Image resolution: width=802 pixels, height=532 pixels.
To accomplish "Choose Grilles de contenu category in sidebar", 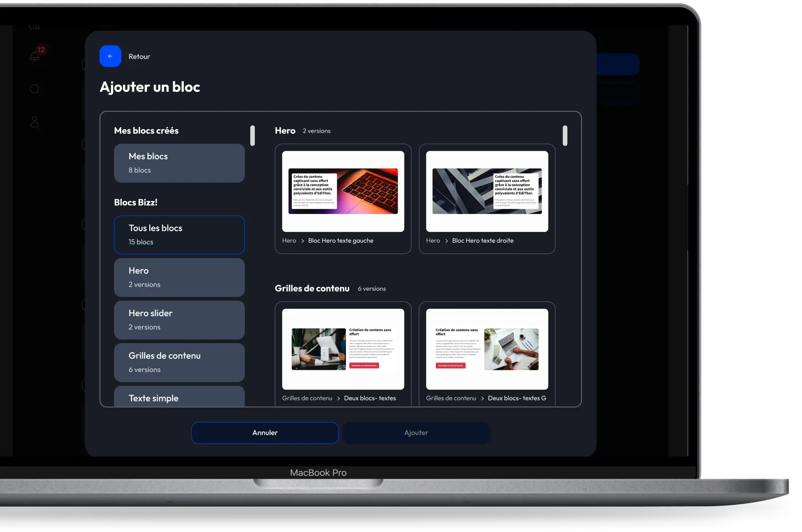I will tap(179, 362).
